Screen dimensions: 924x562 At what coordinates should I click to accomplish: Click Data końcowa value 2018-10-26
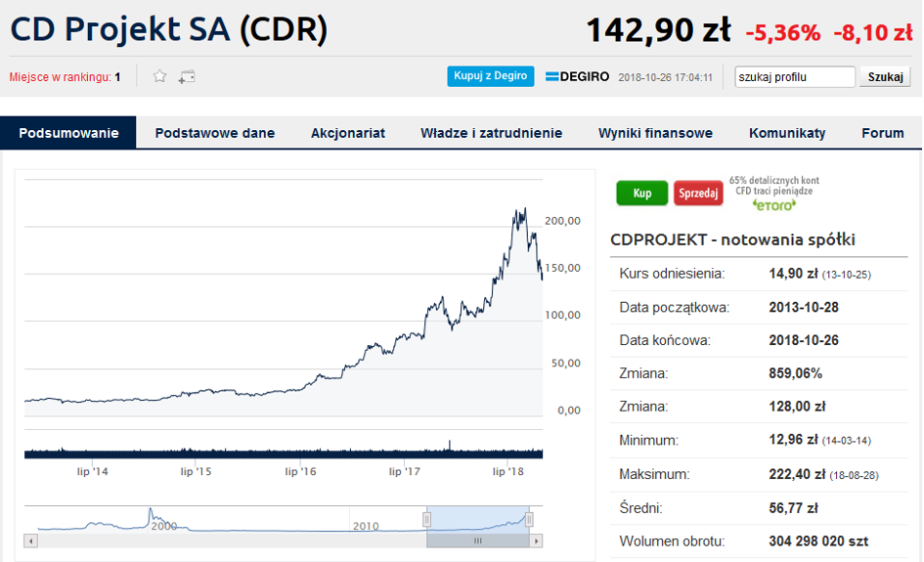click(x=804, y=340)
